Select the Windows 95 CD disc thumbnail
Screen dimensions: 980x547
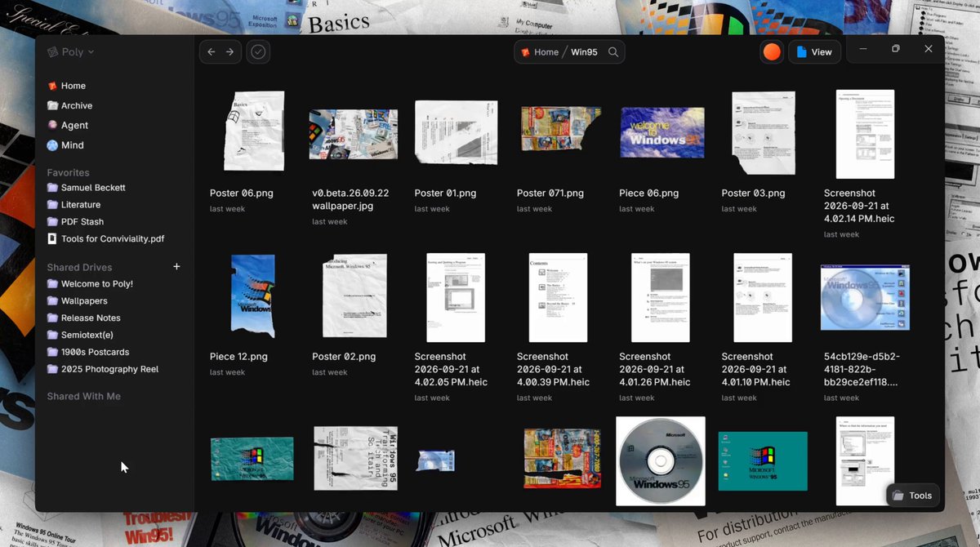(661, 461)
